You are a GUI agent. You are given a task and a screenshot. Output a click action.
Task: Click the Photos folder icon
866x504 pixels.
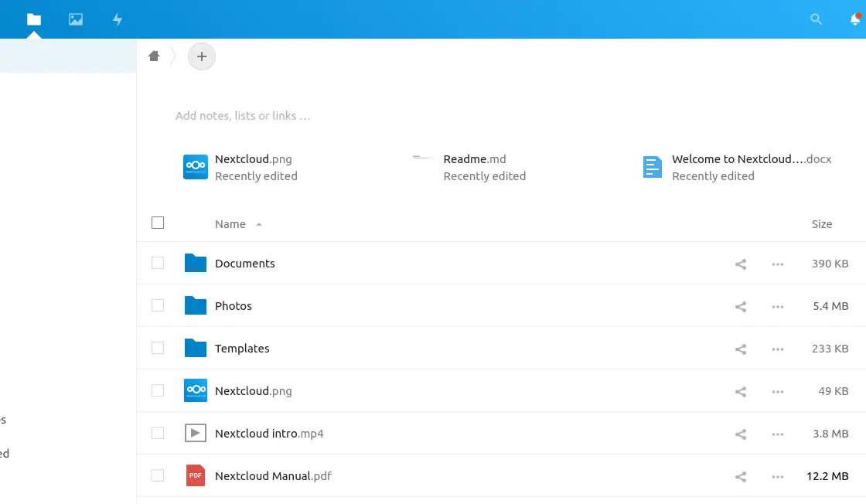point(196,305)
